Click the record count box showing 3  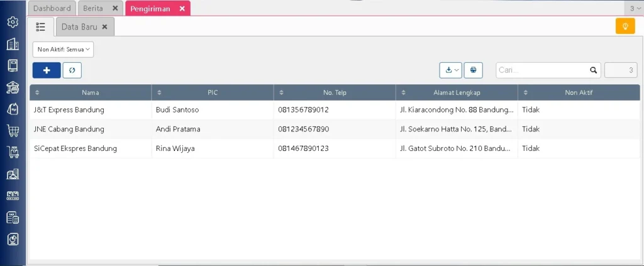[x=621, y=70]
